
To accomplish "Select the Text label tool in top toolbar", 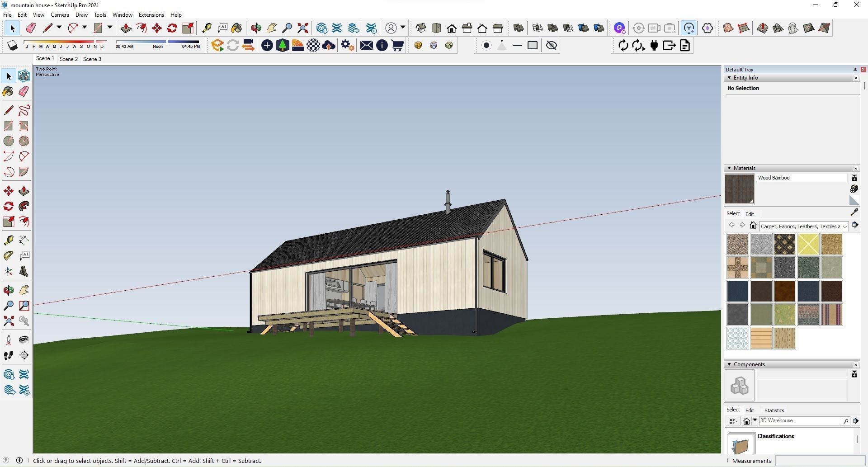I will [222, 28].
